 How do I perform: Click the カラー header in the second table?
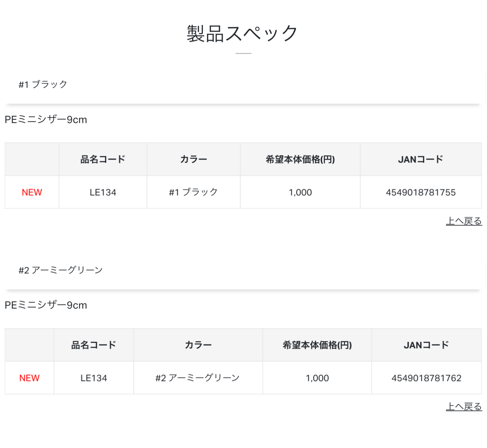click(198, 345)
